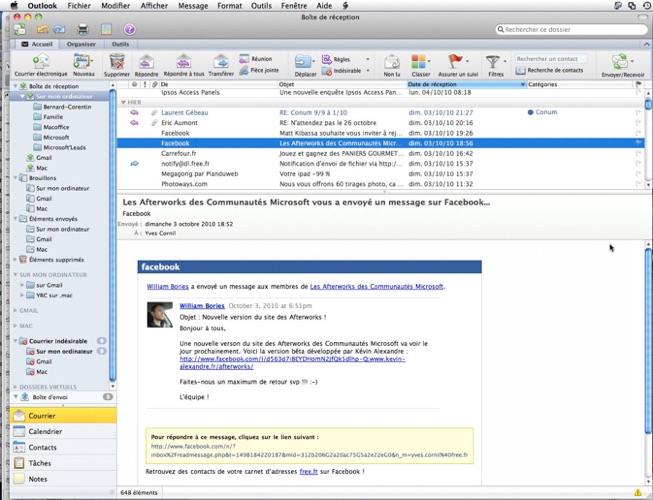The image size is (653, 500).
Task: Click the Règles ribbon button
Action: point(336,59)
